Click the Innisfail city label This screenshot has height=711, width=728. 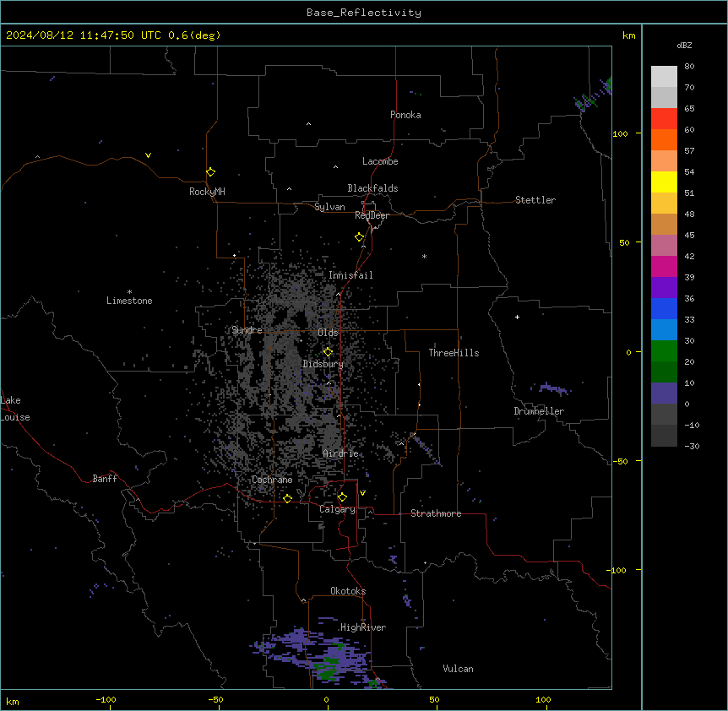click(350, 275)
